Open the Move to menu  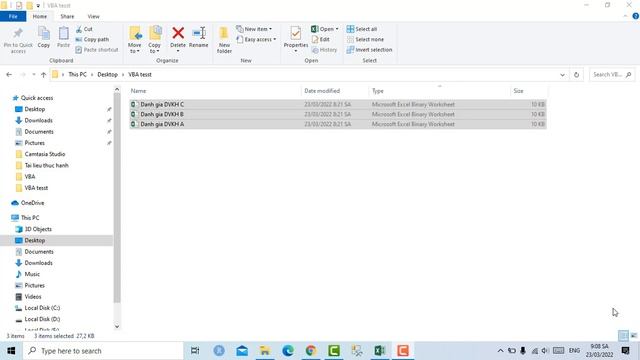click(135, 40)
